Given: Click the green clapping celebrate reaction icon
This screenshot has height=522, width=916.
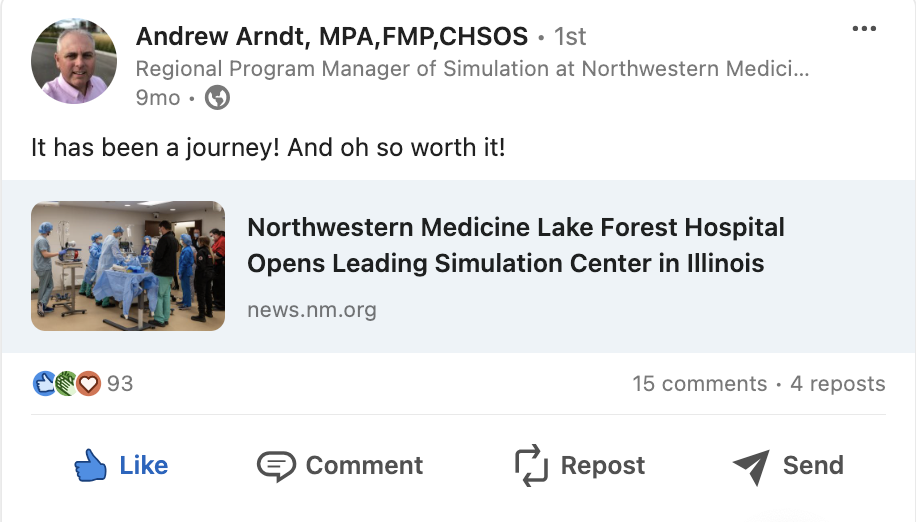Looking at the screenshot, I should pos(66,384).
